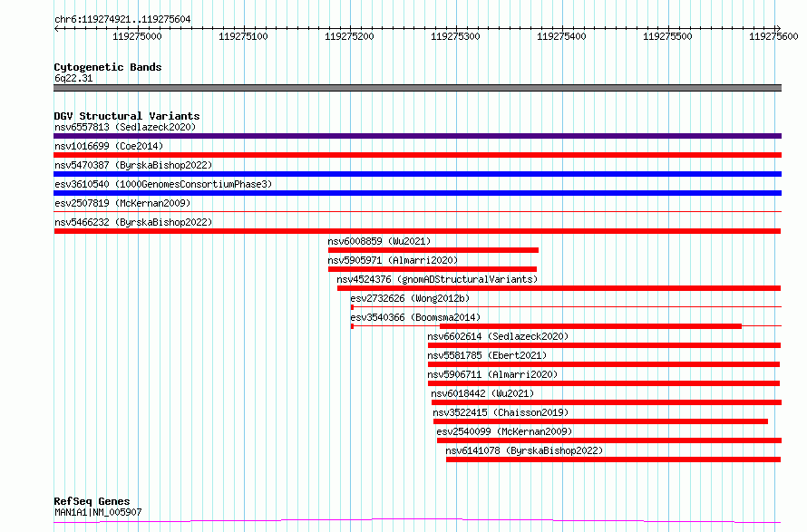Click esv3540366 (Boomsma2014) label
The width and height of the screenshot is (807, 532).
tap(415, 317)
